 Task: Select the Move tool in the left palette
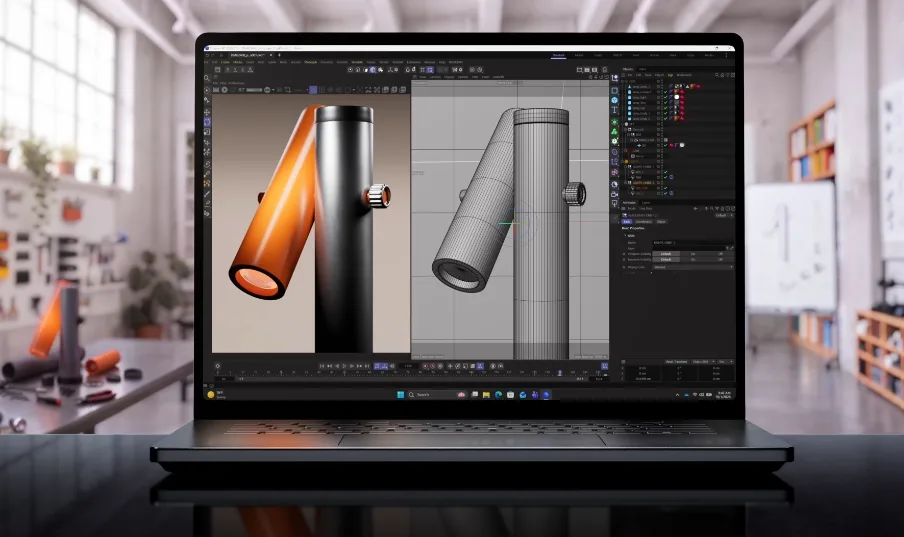click(207, 112)
